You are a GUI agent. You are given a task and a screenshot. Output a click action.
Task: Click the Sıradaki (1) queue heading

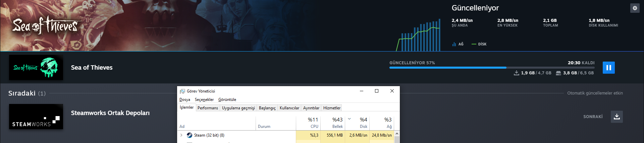[27, 93]
